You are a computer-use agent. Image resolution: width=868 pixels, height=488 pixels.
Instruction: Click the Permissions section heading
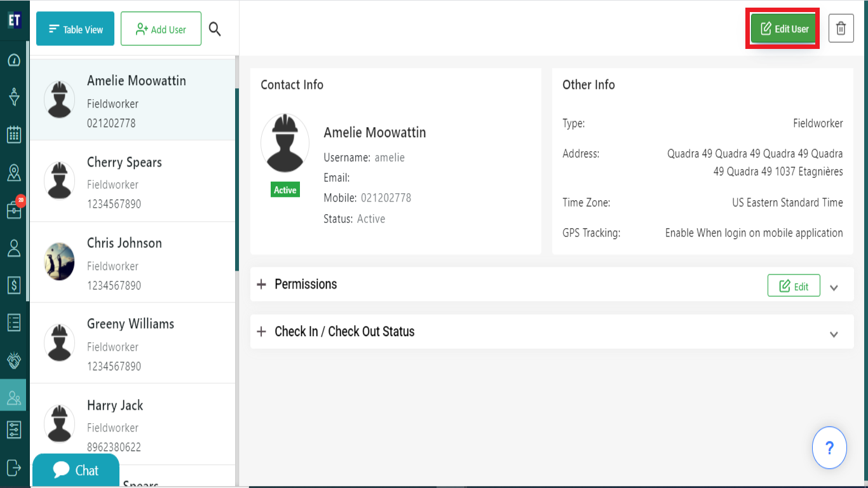pos(306,284)
